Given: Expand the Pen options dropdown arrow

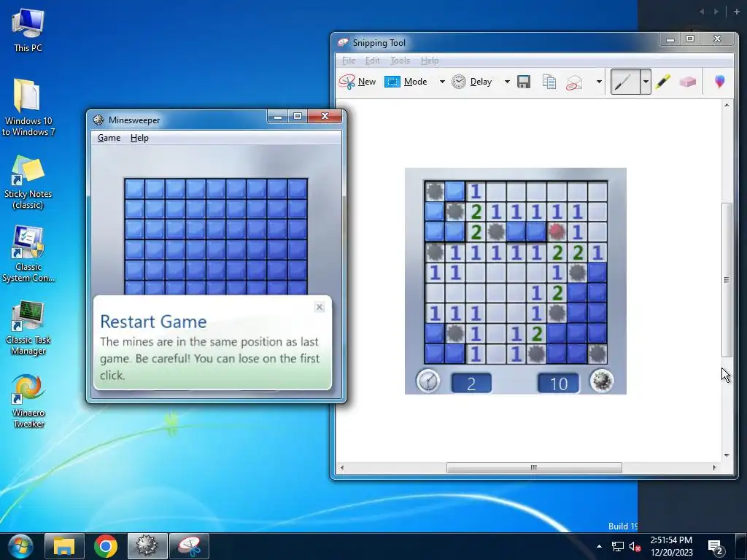Looking at the screenshot, I should point(646,82).
